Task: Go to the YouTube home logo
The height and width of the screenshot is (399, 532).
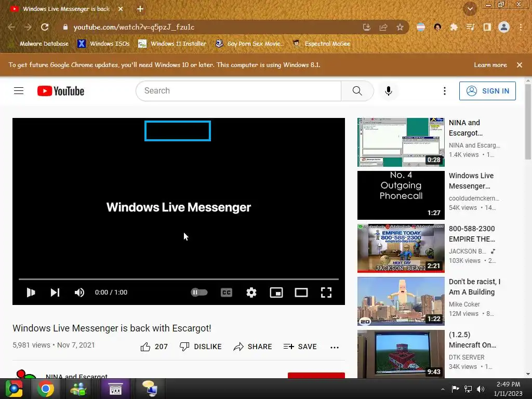Action: (61, 91)
